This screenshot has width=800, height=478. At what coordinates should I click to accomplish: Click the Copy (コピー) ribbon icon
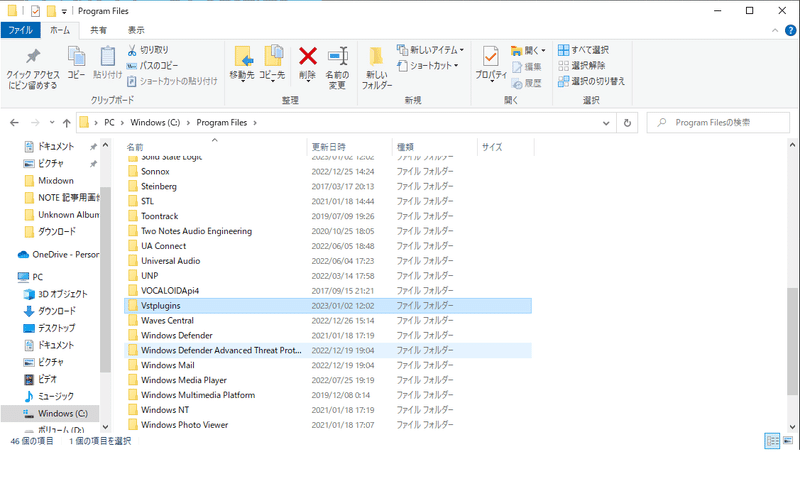point(77,56)
